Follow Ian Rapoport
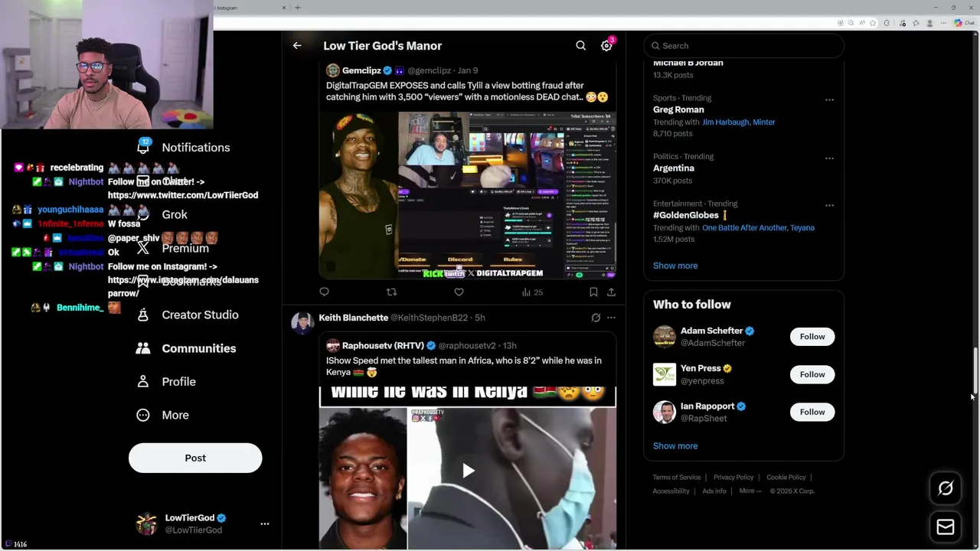The height and width of the screenshot is (551, 980). 812,412
